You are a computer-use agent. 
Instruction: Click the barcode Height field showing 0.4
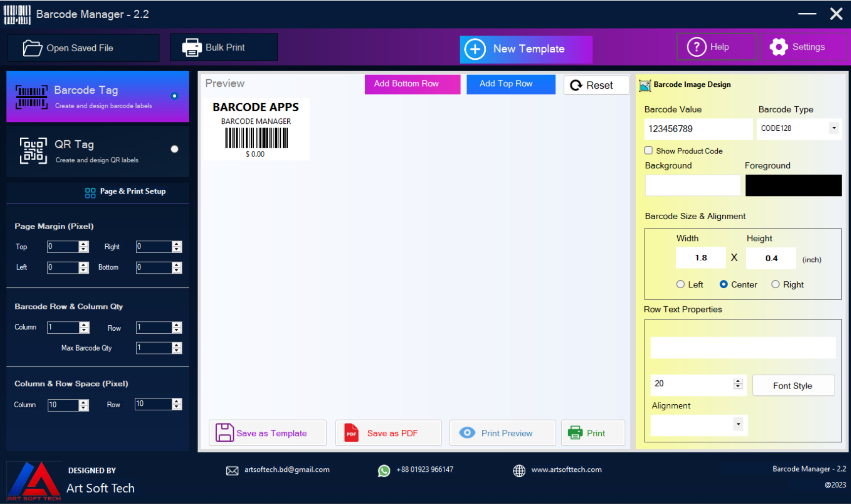[771, 258]
